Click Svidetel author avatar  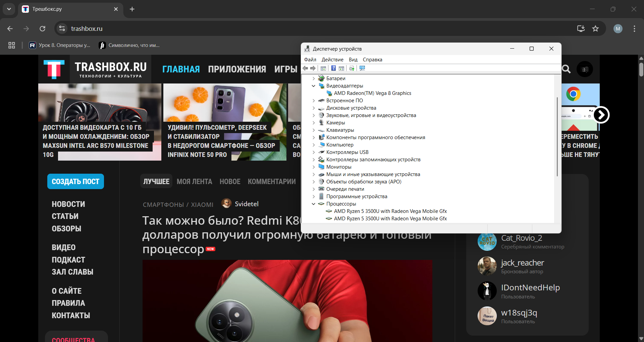[226, 203]
